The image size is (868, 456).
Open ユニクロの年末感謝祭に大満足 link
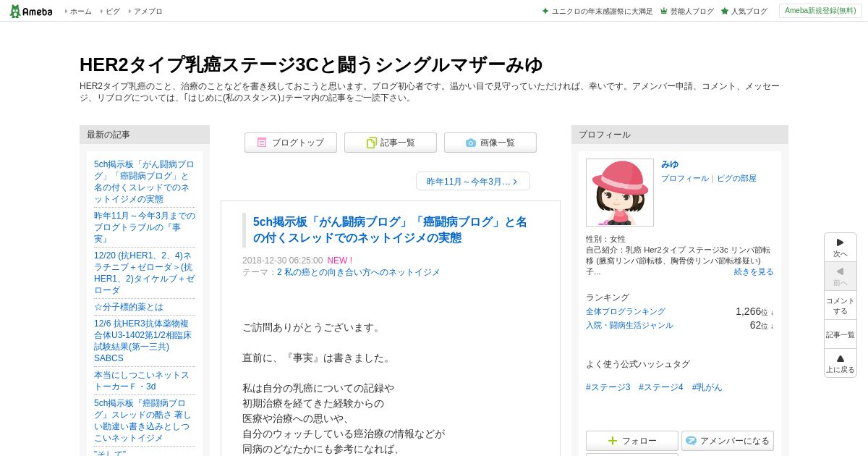pos(602,12)
